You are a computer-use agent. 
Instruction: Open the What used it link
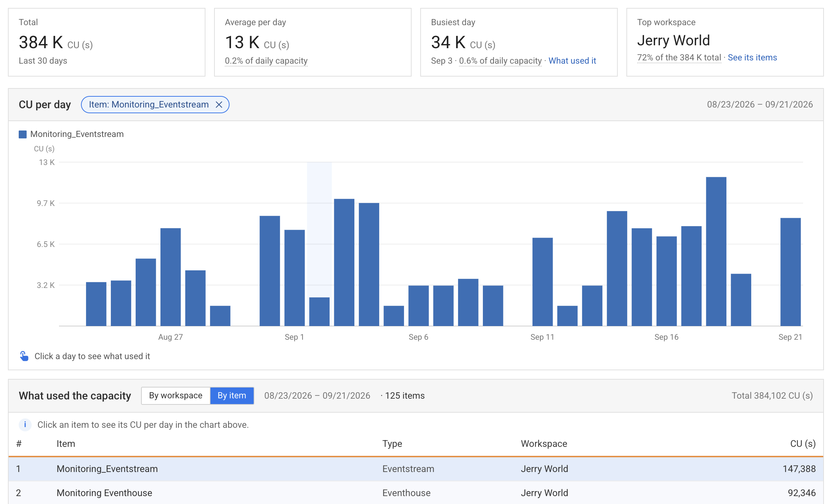(572, 61)
